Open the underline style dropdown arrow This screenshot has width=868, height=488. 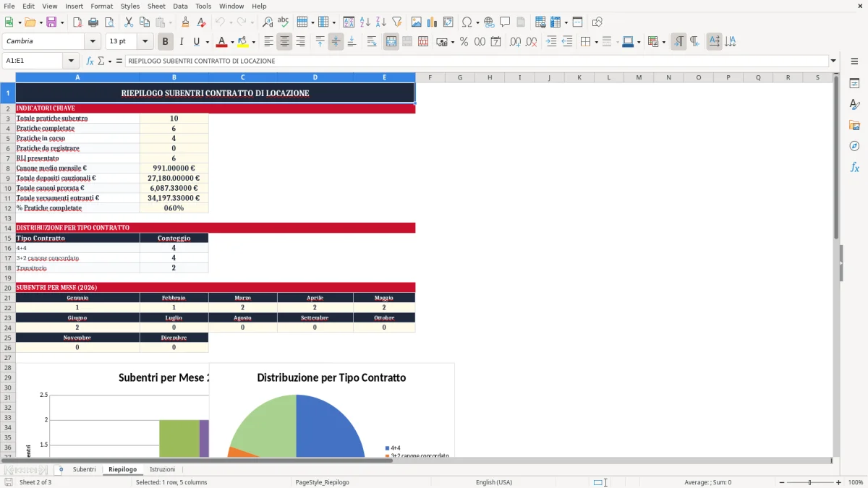click(207, 42)
